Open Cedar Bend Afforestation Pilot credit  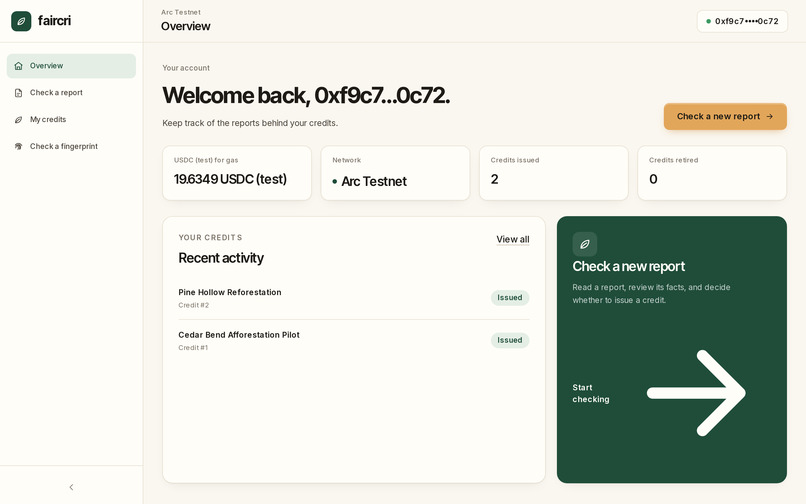tap(354, 340)
